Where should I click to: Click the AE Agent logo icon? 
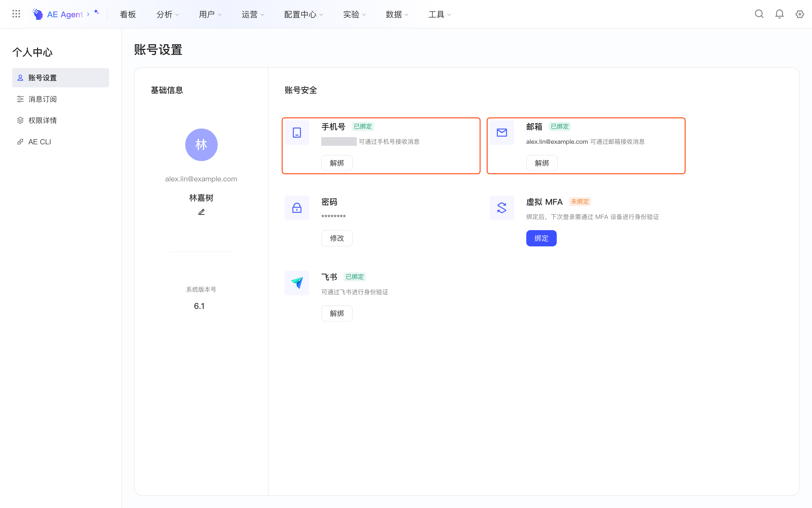pyautogui.click(x=37, y=14)
